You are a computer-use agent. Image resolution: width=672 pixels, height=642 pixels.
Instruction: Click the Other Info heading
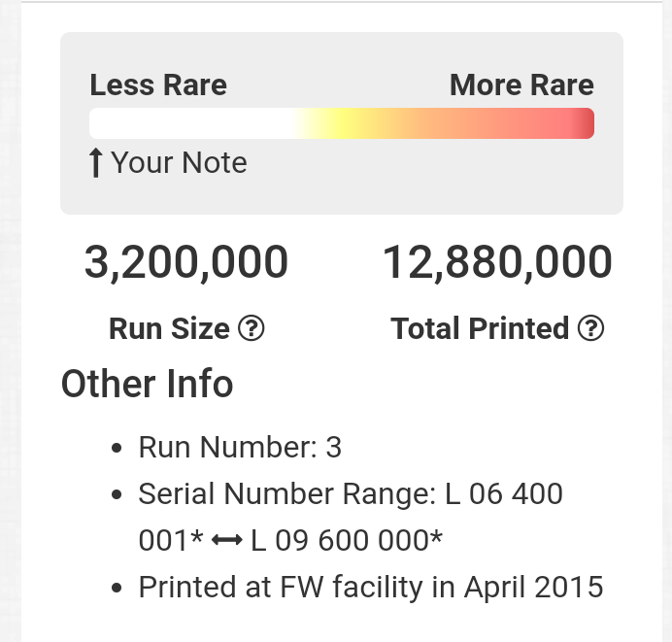[x=148, y=385]
